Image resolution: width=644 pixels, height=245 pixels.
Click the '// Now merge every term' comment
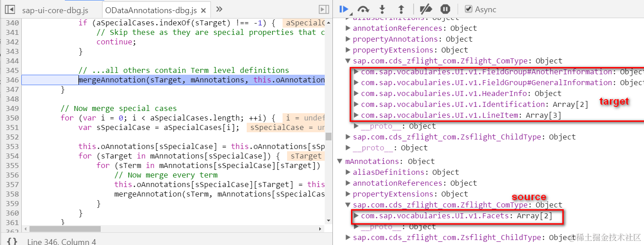pyautogui.click(x=166, y=175)
